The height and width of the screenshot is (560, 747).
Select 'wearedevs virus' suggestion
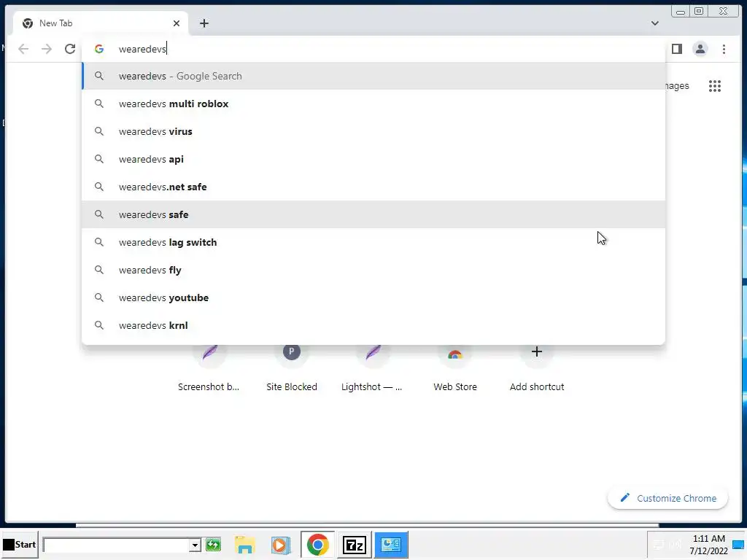pyautogui.click(x=373, y=131)
